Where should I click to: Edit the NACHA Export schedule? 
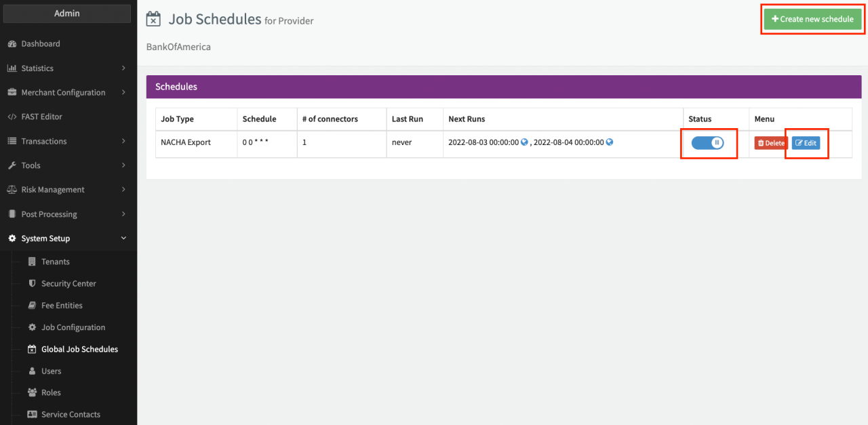806,143
